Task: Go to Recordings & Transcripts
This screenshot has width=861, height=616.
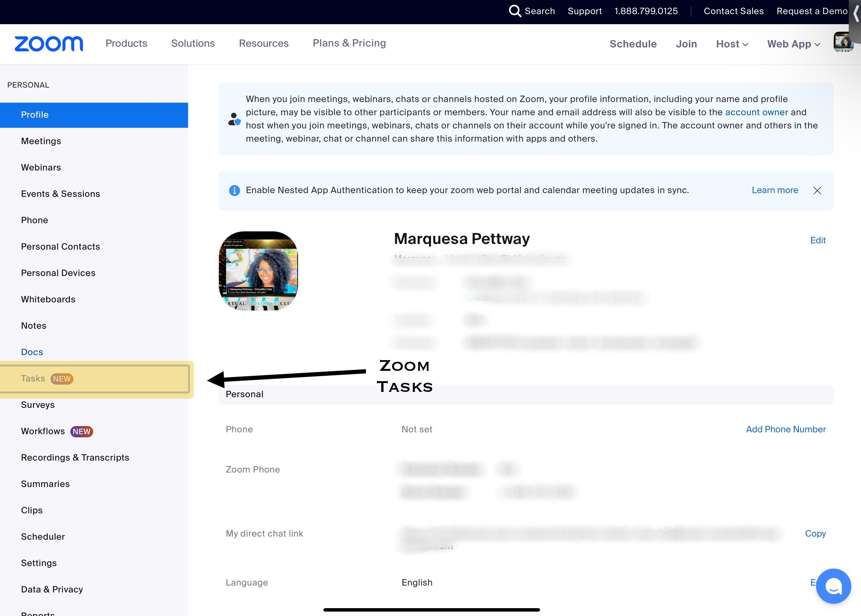Action: [75, 457]
